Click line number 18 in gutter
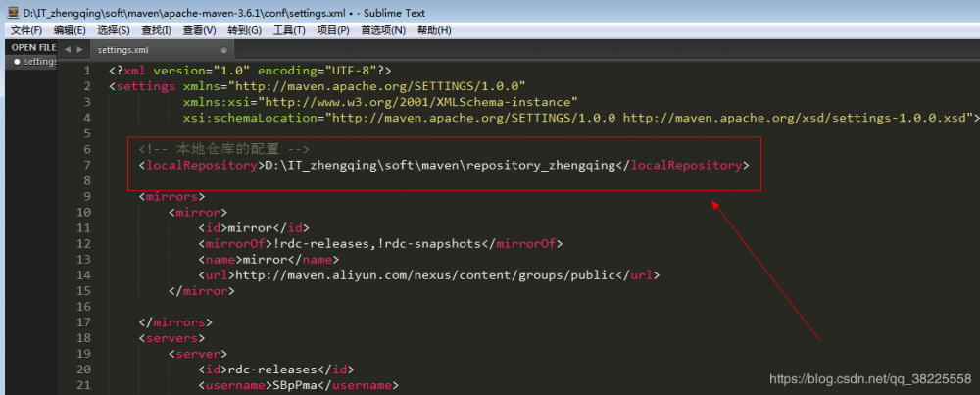Image resolution: width=980 pixels, height=395 pixels. click(83, 338)
